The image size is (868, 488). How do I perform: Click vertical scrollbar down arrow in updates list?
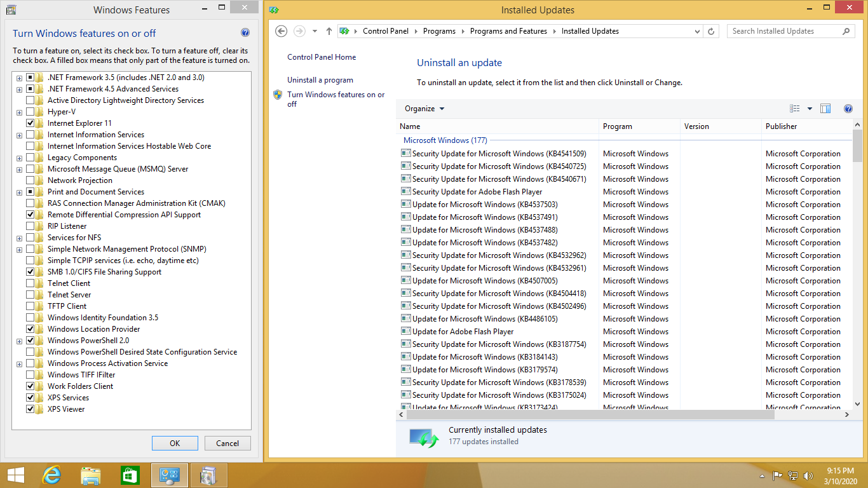point(857,403)
